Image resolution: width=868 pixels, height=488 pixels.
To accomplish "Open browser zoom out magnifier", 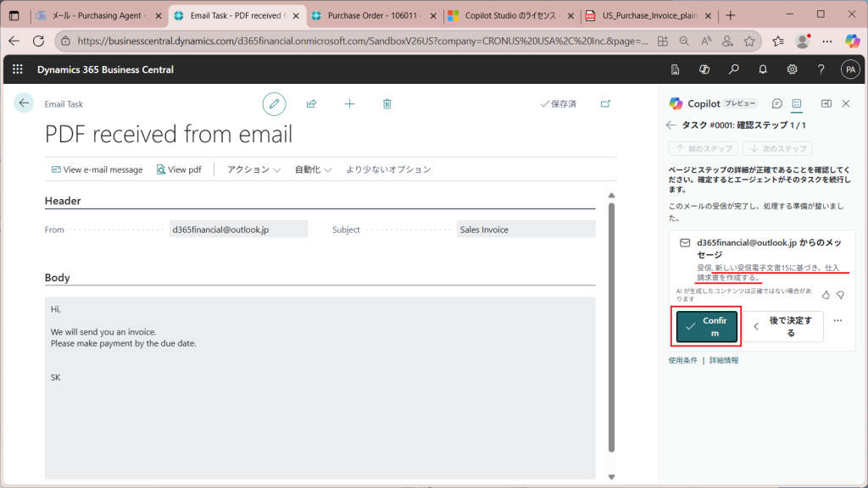I will [x=684, y=41].
